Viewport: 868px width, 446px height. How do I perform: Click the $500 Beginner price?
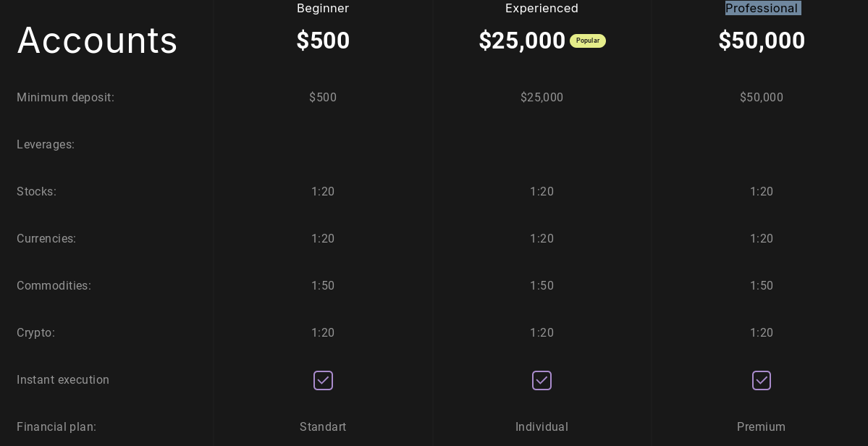pos(323,41)
